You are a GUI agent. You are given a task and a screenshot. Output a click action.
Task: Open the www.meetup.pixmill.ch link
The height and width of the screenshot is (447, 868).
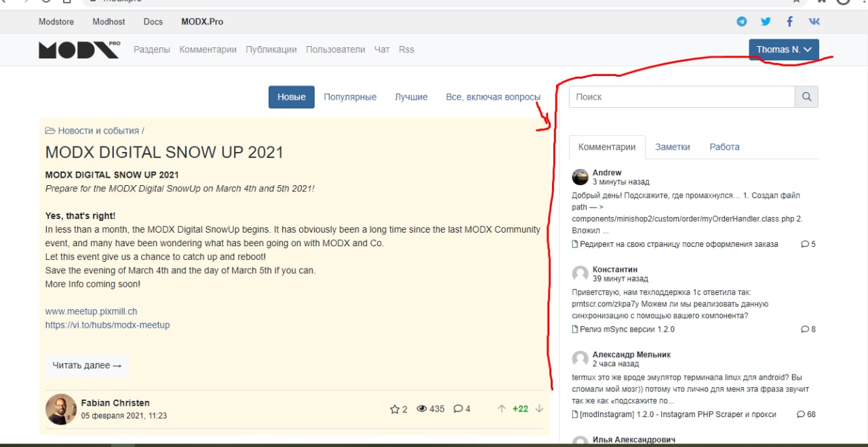tap(91, 311)
